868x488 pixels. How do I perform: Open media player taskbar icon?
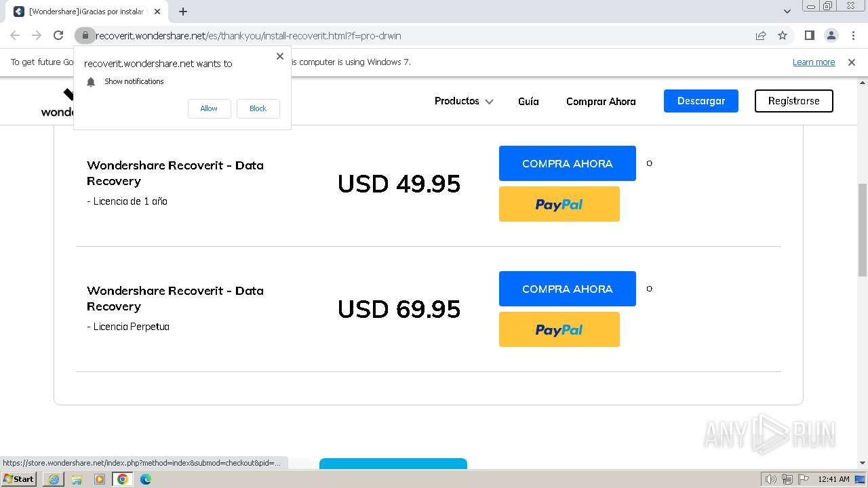click(100, 479)
